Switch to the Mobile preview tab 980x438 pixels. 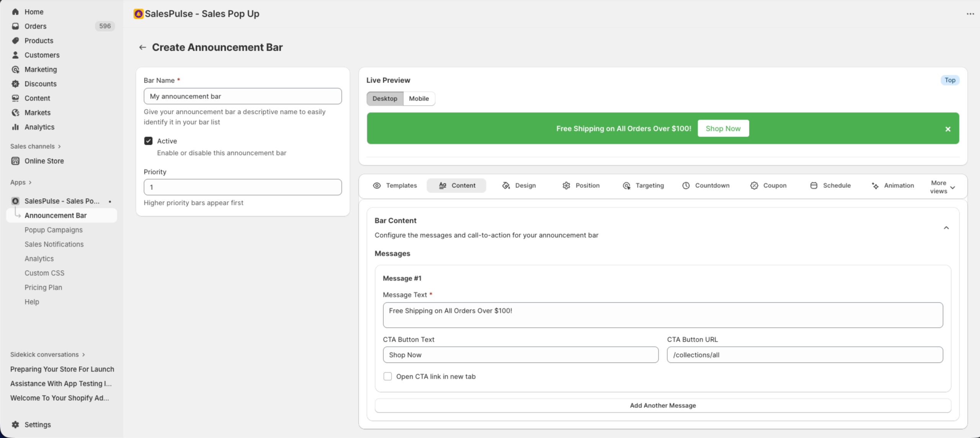(x=419, y=98)
